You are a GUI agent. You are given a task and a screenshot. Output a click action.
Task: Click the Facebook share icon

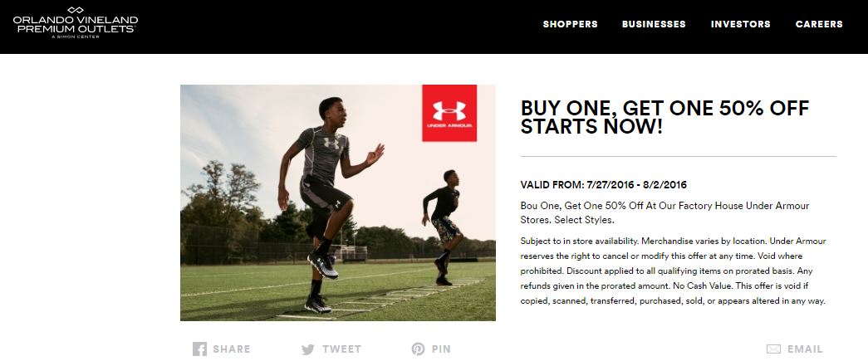coord(199,349)
